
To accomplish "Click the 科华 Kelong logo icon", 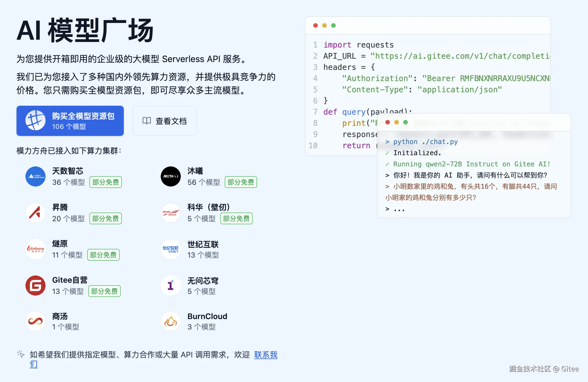I will coord(171,213).
